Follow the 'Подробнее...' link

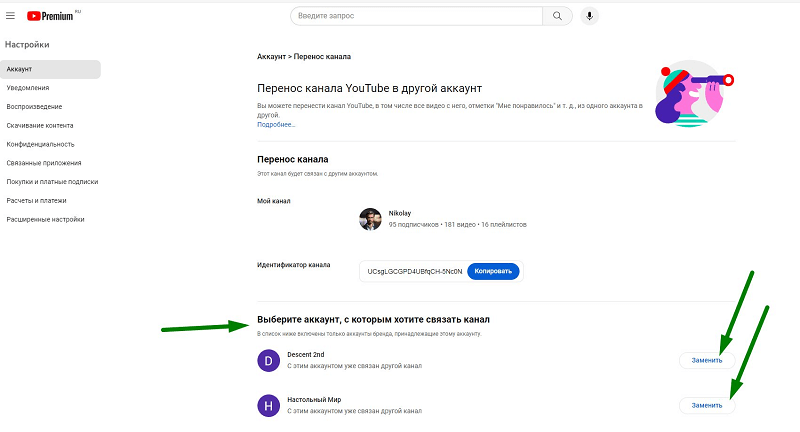click(276, 124)
